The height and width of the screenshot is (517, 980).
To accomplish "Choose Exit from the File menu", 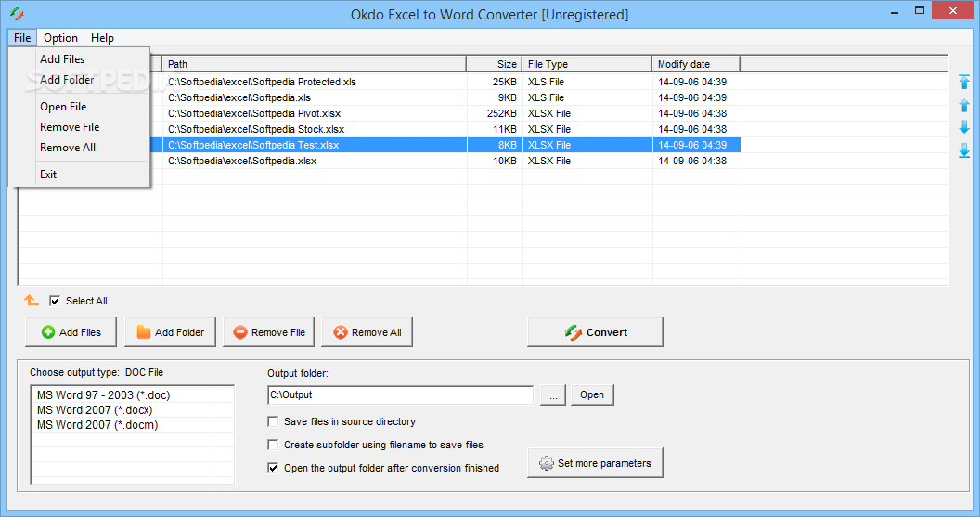I will coord(80,174).
